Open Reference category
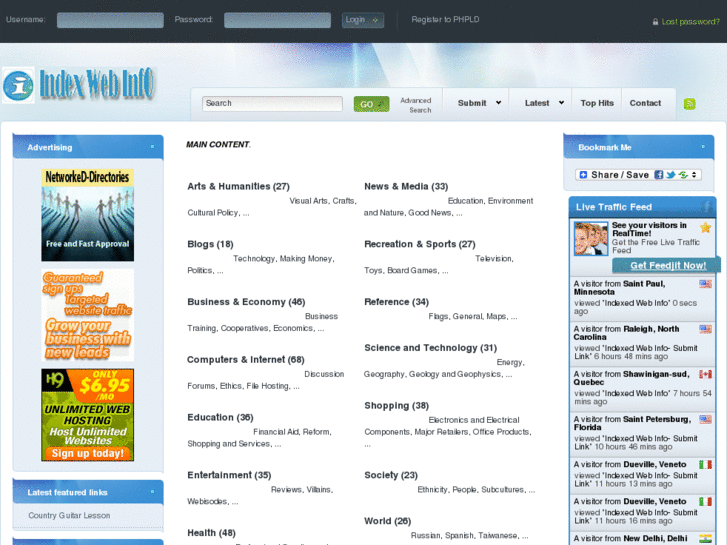The width and height of the screenshot is (727, 545). pyautogui.click(x=396, y=302)
